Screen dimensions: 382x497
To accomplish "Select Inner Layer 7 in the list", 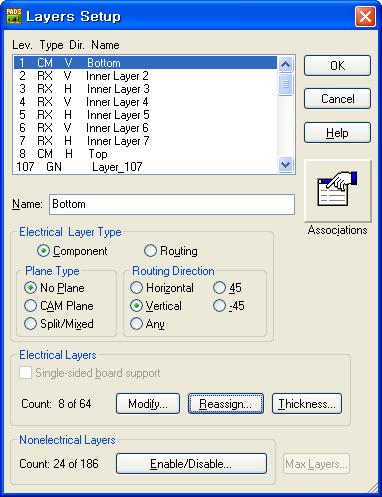I will pyautogui.click(x=145, y=141).
